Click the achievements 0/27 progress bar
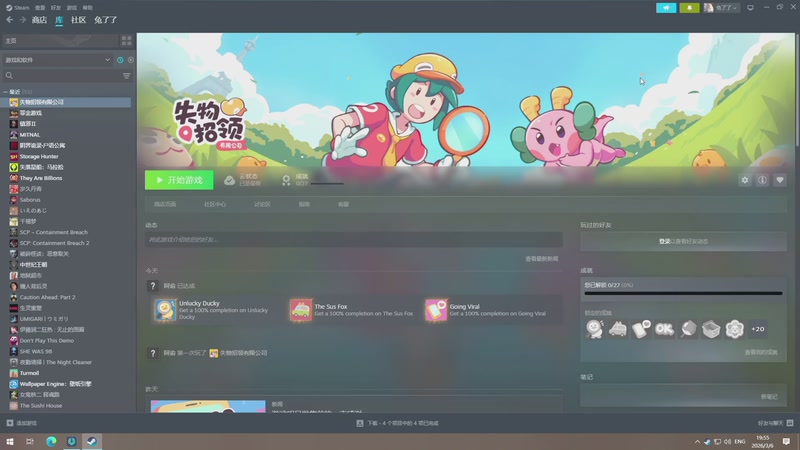800x450 pixels. 683,293
